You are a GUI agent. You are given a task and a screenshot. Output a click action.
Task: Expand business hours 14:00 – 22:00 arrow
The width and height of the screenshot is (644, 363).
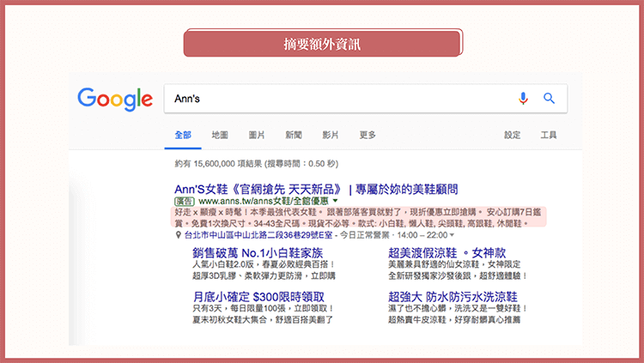453,235
